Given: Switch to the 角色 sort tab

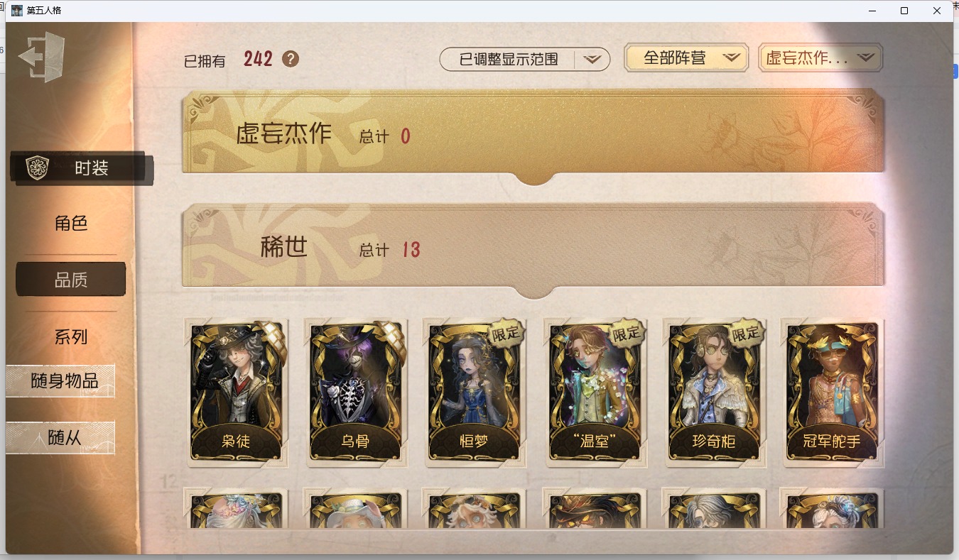Looking at the screenshot, I should pyautogui.click(x=71, y=223).
